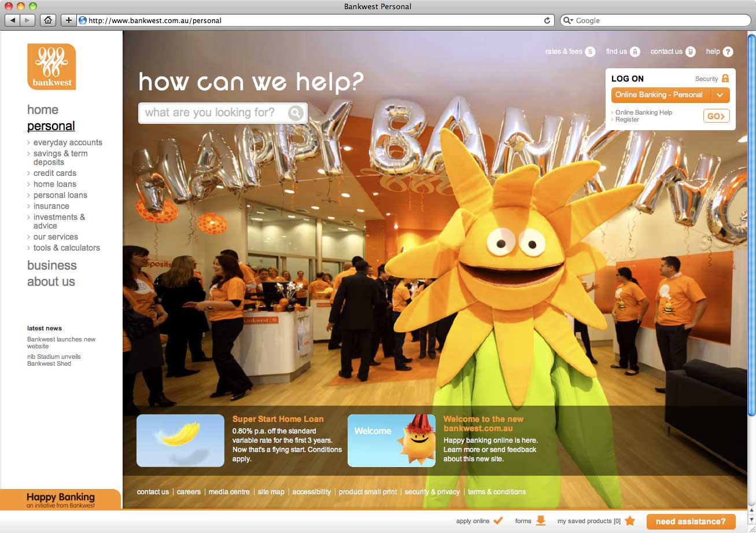Click the security & privacy link
Screen dimensions: 756x533
pos(432,492)
